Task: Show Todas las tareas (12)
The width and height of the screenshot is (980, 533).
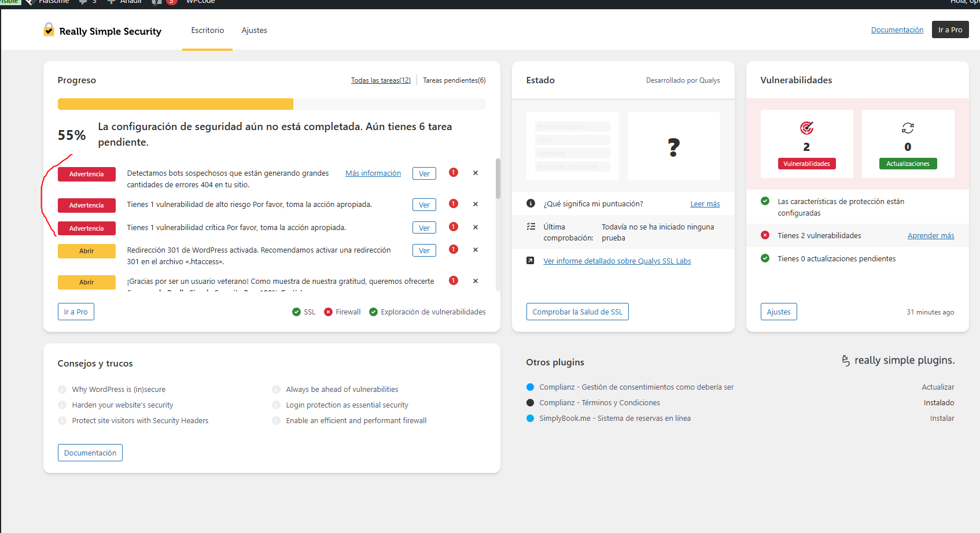Action: tap(381, 80)
